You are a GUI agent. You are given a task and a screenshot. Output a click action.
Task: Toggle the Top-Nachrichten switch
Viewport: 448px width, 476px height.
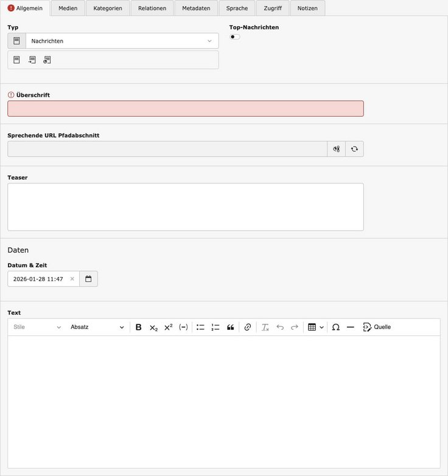pos(234,37)
